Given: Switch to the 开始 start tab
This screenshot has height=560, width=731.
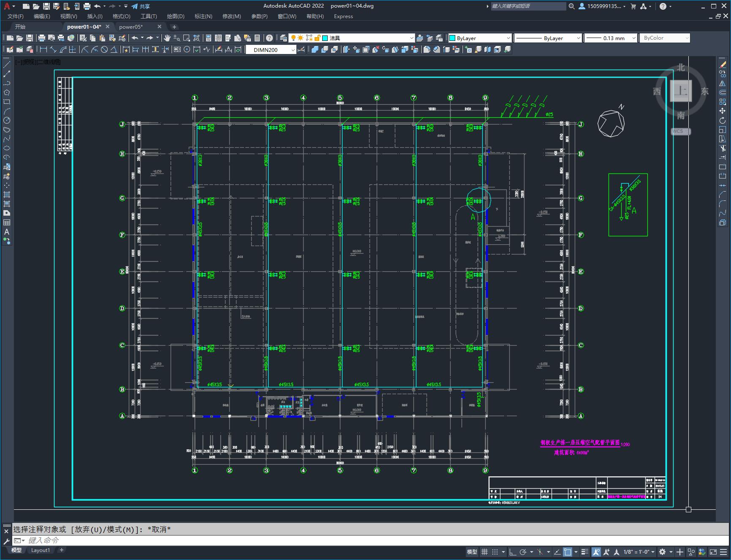Looking at the screenshot, I should coord(20,27).
